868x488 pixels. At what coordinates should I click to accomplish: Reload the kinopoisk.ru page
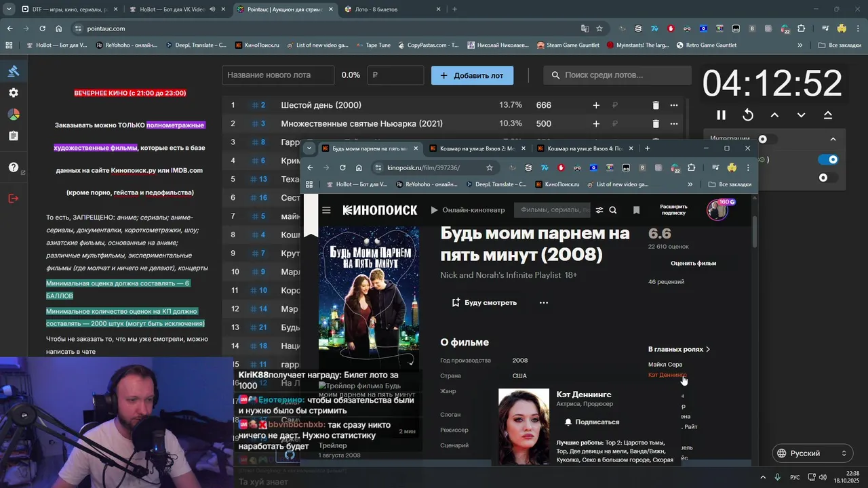tap(342, 167)
